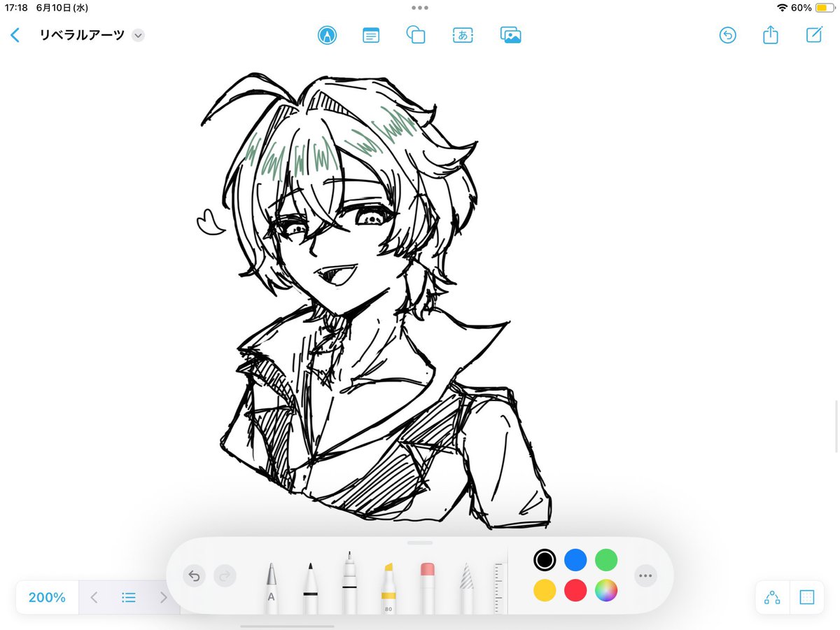
Task: Choose the red color swatch
Action: [575, 591]
